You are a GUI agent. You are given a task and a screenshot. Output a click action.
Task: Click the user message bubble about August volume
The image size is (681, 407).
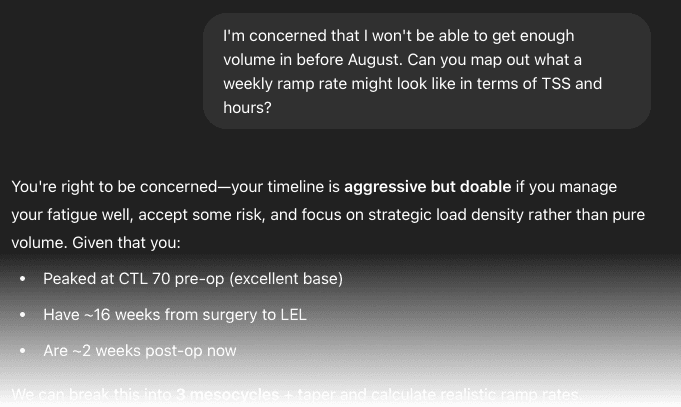click(427, 71)
